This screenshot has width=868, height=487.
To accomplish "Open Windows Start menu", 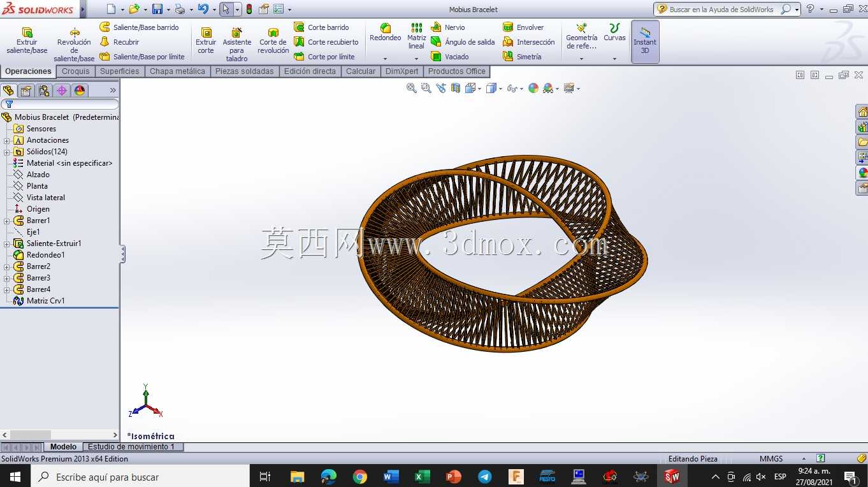I will [15, 477].
